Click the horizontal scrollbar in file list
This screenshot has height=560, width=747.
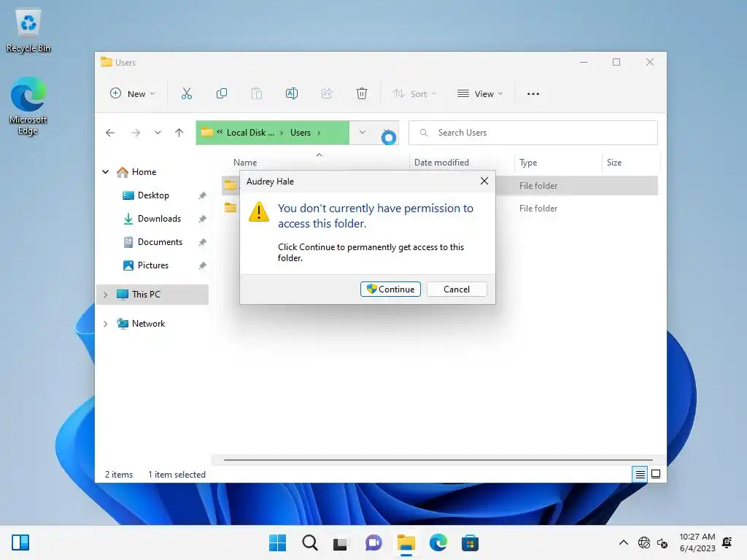pos(438,460)
